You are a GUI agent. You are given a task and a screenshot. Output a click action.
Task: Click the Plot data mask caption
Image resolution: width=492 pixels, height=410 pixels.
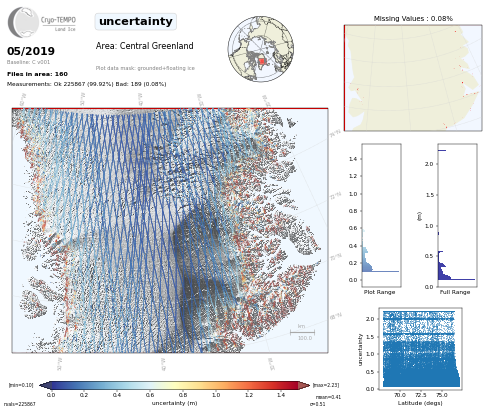[x=145, y=68]
